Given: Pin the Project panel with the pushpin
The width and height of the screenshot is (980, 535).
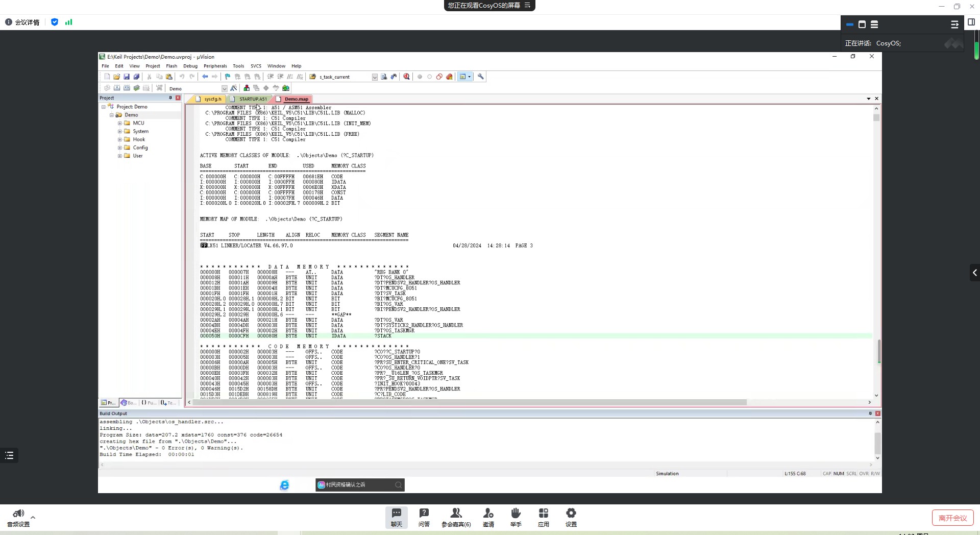Looking at the screenshot, I should click(x=170, y=98).
